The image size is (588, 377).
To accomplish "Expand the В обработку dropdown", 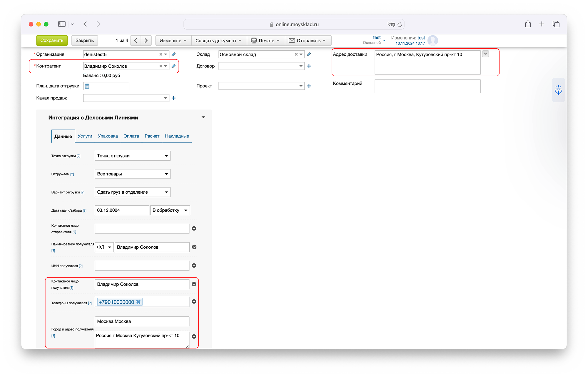I will coord(170,210).
